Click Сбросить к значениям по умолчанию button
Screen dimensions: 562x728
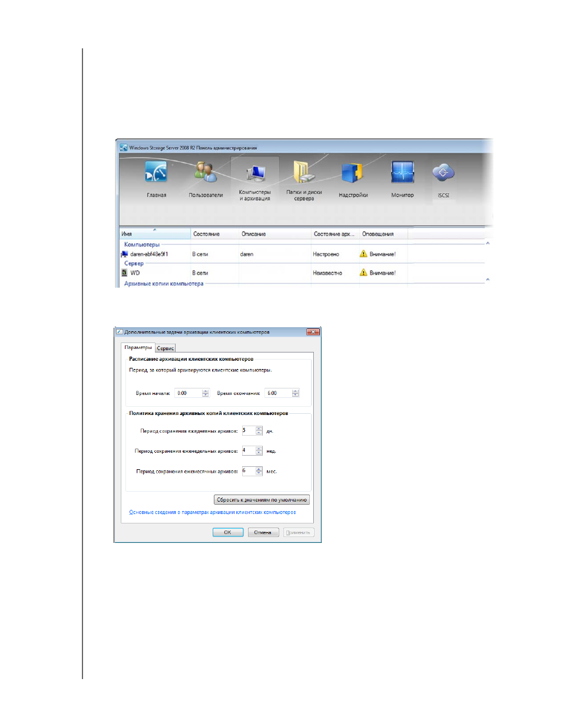(x=262, y=500)
